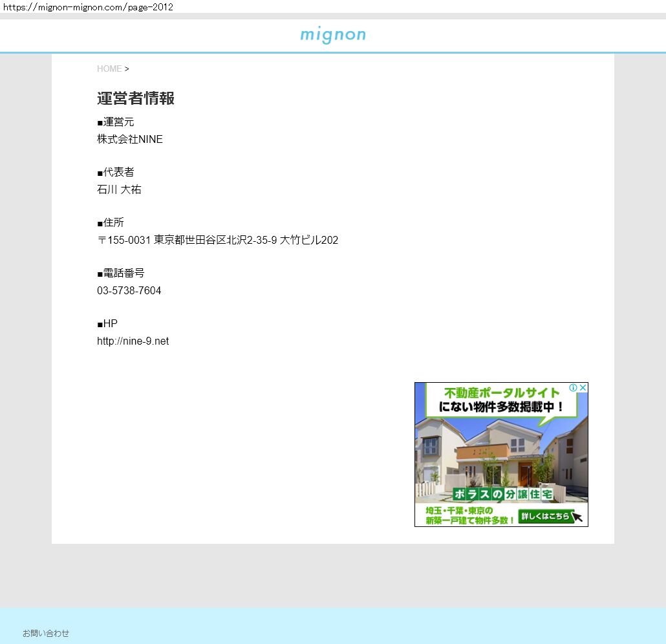Image resolution: width=666 pixels, height=644 pixels.
Task: Click the mignon site logo
Action: [x=332, y=35]
